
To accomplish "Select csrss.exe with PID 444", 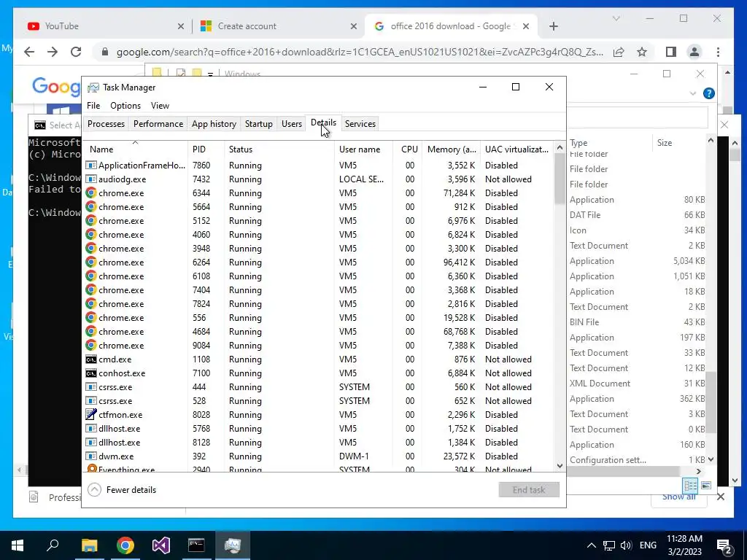I will click(318, 386).
